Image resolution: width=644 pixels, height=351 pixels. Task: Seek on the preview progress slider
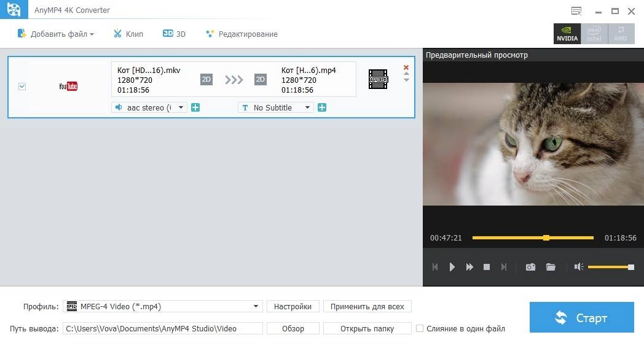pos(533,238)
